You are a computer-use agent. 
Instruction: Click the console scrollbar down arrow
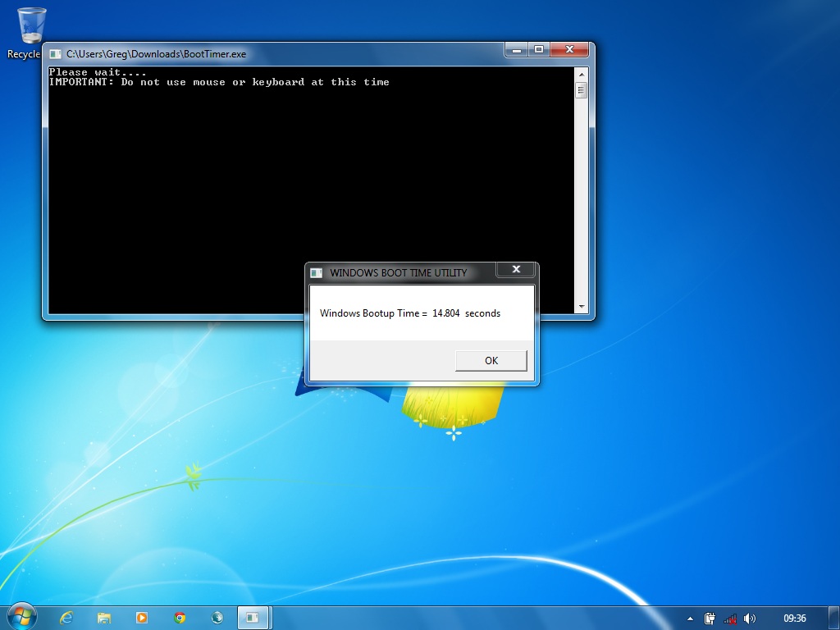pos(582,307)
